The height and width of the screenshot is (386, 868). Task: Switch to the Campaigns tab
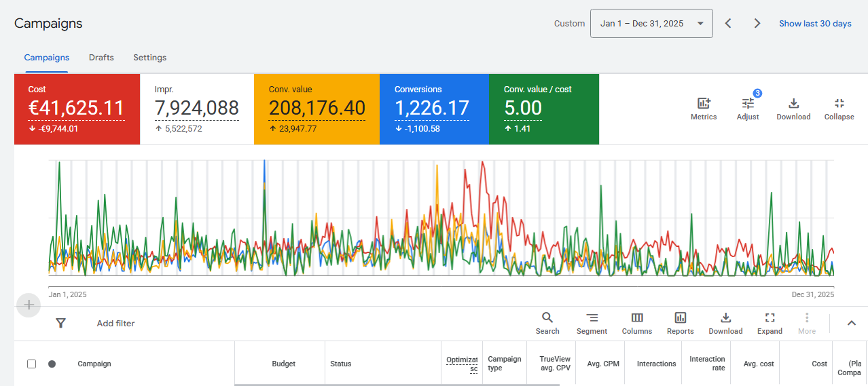[x=46, y=58]
